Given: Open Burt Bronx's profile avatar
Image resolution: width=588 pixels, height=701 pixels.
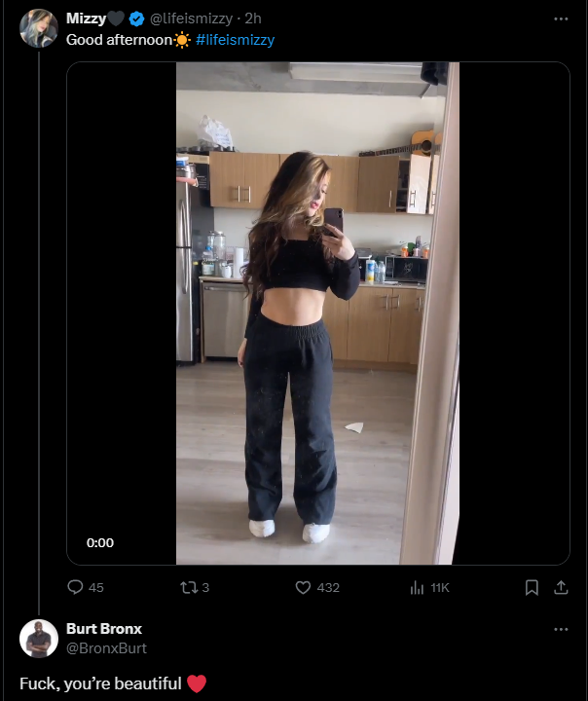Looking at the screenshot, I should coord(39,639).
